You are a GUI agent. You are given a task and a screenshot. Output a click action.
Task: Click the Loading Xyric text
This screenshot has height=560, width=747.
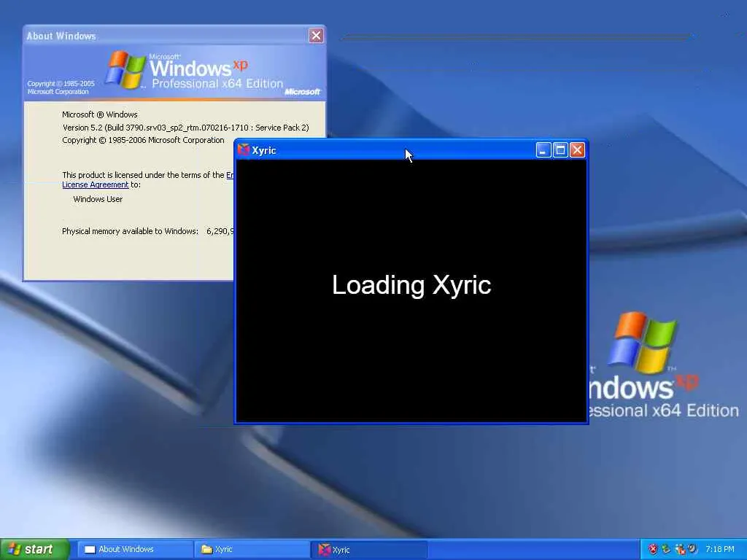(x=411, y=285)
